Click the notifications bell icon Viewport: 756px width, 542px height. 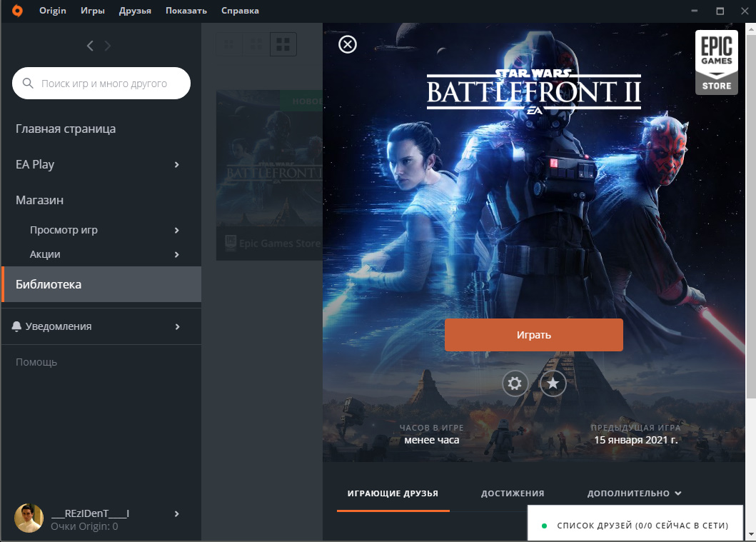tap(16, 326)
